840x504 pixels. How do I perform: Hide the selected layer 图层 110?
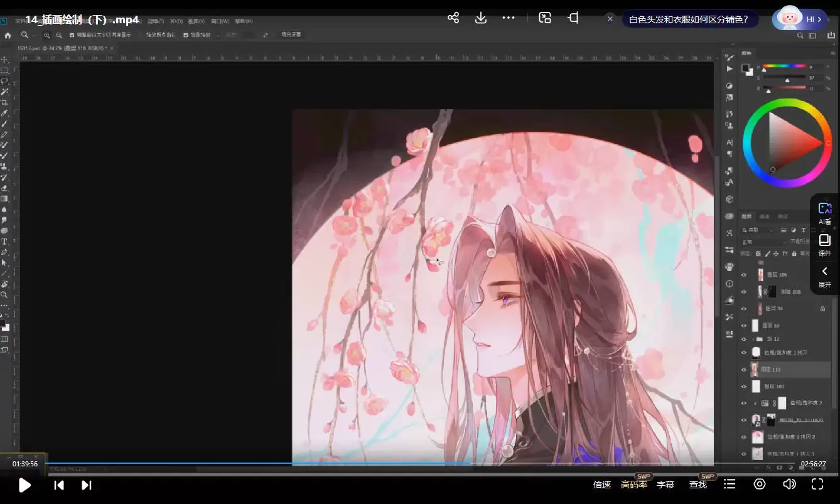click(x=744, y=370)
